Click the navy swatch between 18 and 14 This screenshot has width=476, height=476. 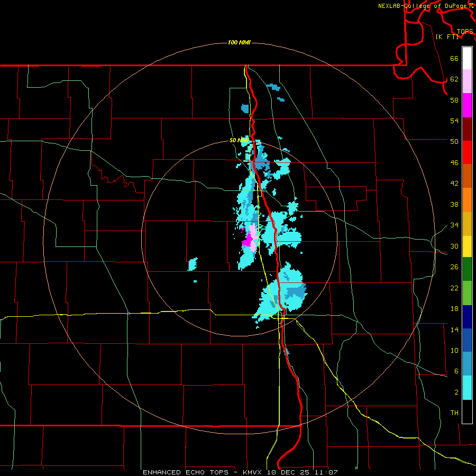[467, 317]
